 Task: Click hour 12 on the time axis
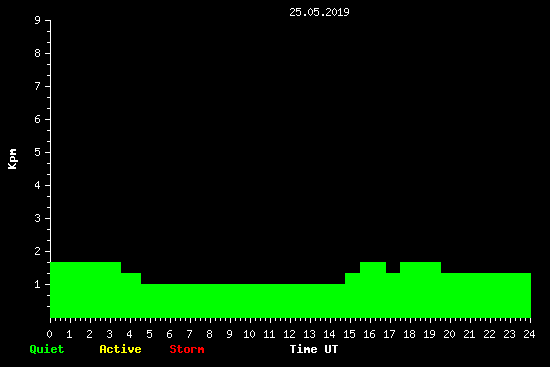point(289,334)
